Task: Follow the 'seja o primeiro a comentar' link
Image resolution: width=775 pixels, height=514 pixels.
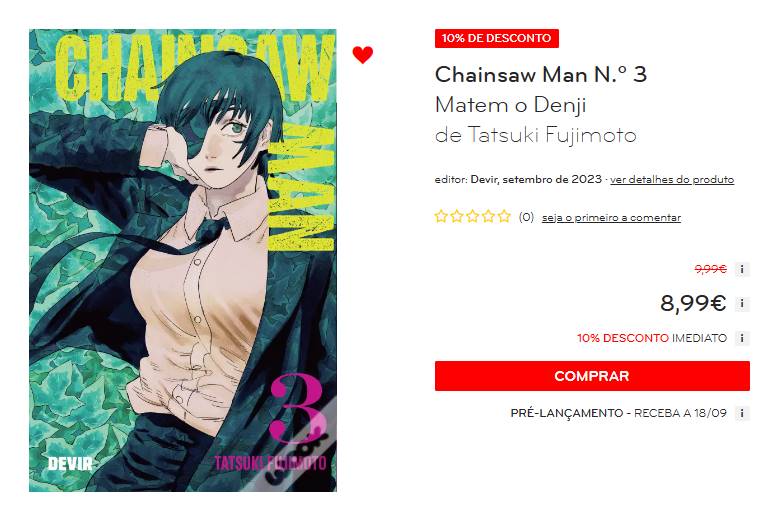Action: coord(611,217)
